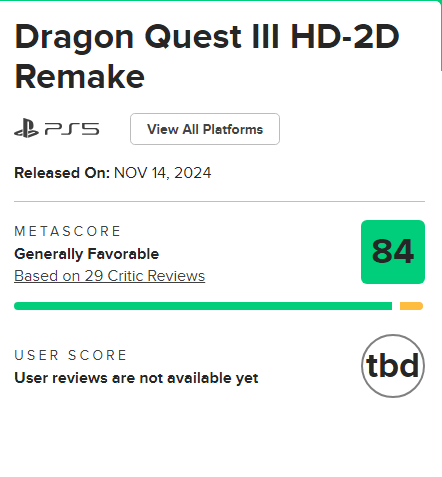
Task: Click the METASCORE heading
Action: [67, 231]
